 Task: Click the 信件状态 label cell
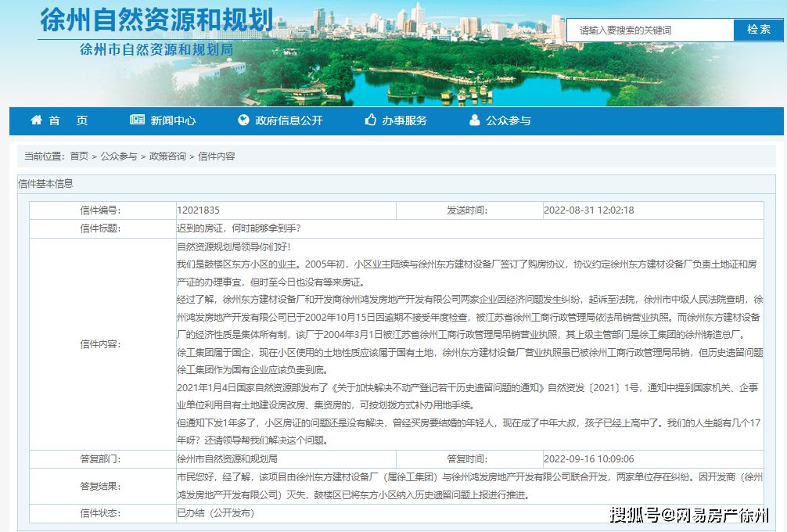point(103,513)
